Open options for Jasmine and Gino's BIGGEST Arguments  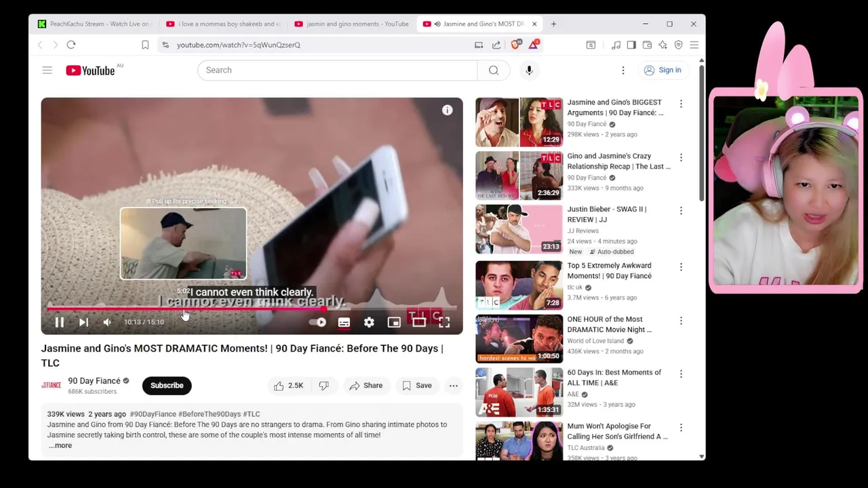pos(681,104)
